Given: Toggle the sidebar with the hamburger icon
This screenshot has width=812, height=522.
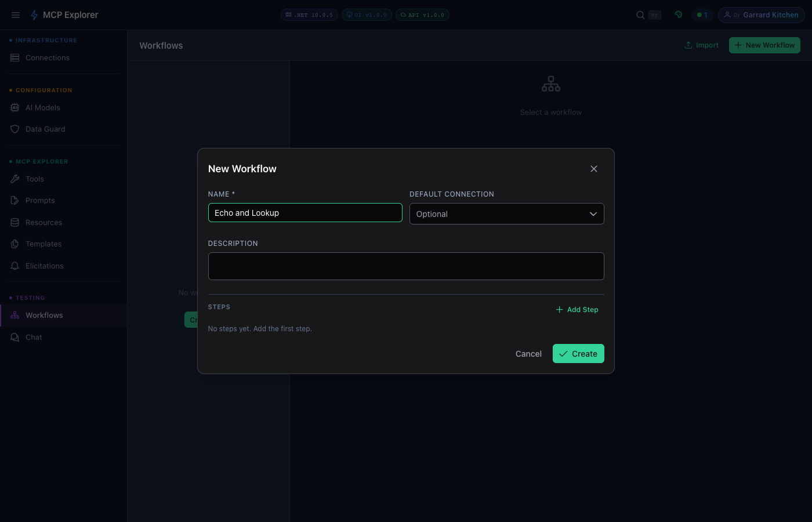Looking at the screenshot, I should click(x=16, y=14).
